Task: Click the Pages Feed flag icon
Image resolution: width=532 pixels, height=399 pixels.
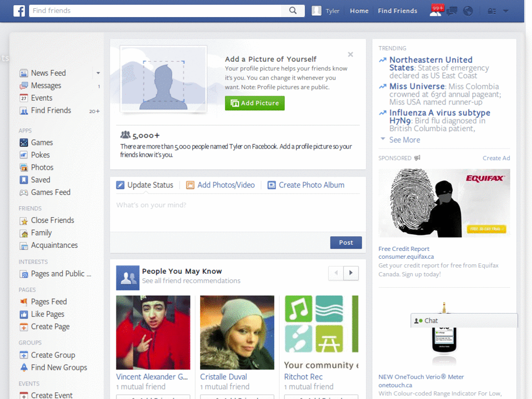Action: [x=24, y=302]
